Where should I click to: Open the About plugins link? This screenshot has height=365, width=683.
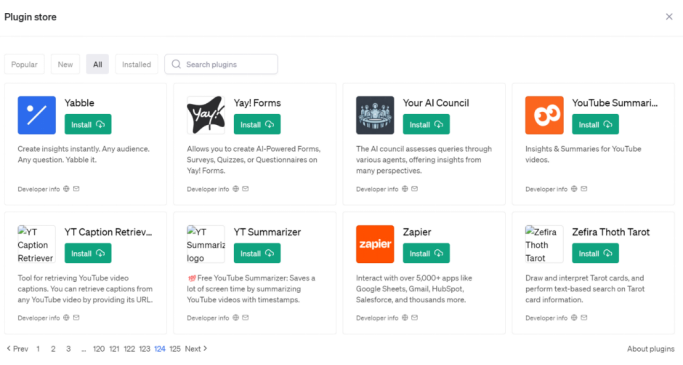(x=650, y=348)
